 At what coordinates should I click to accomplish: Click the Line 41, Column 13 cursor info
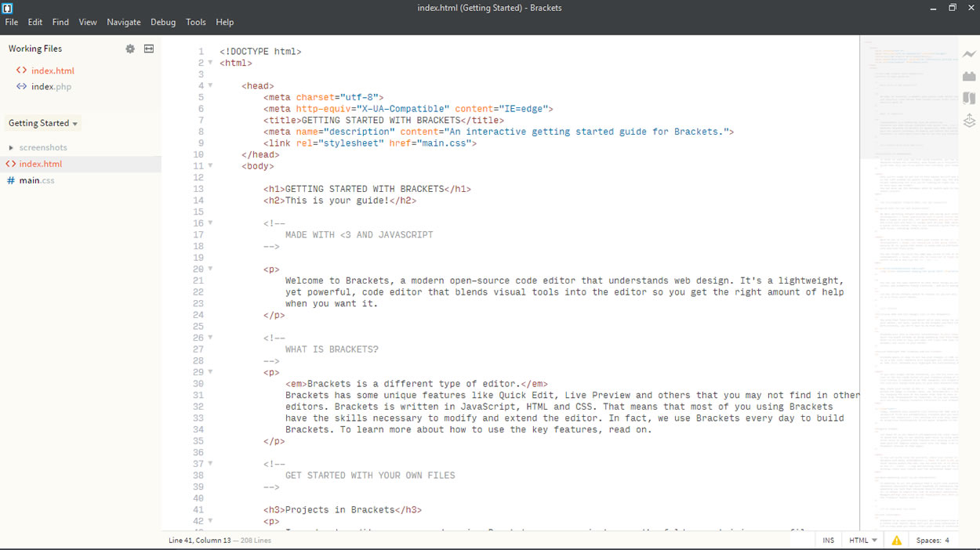click(x=200, y=541)
